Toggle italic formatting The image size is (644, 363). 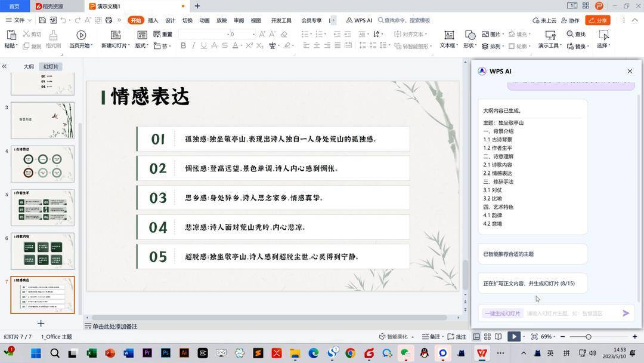[193, 45]
